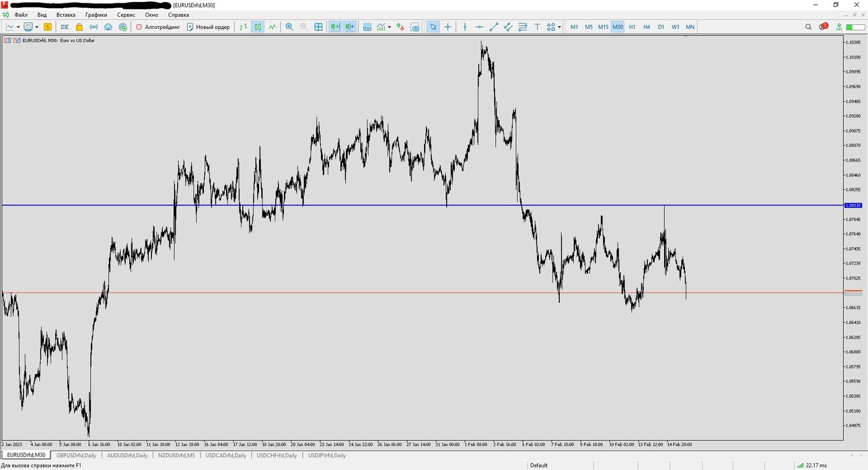
Task: Open the green circular web icon
Action: click(x=123, y=27)
